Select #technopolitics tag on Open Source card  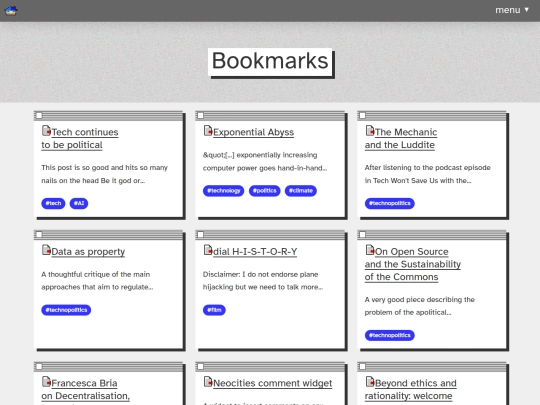click(x=390, y=335)
